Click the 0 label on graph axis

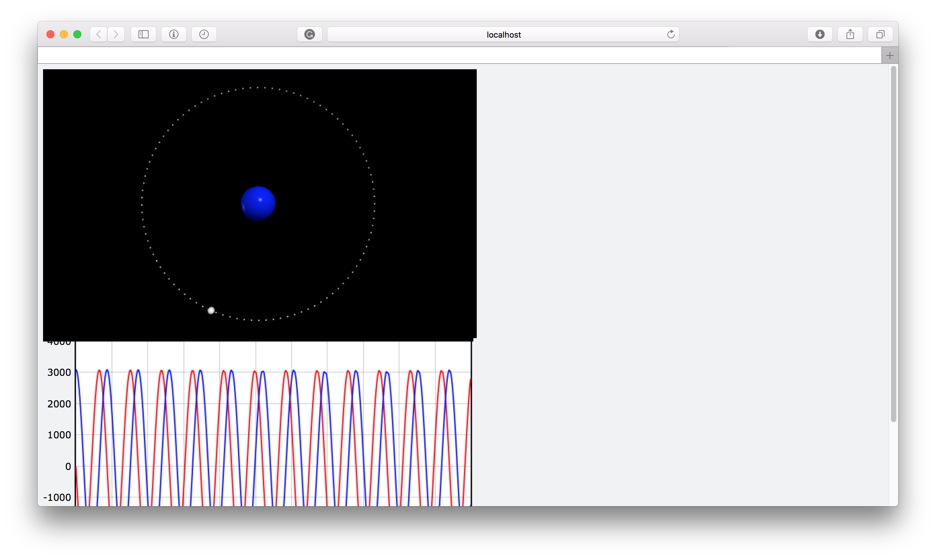point(68,467)
